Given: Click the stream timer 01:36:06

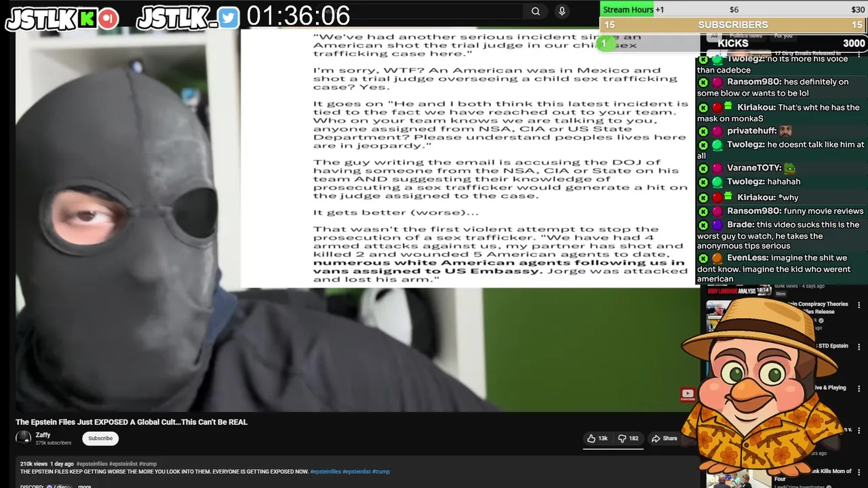Looking at the screenshot, I should pos(298,16).
